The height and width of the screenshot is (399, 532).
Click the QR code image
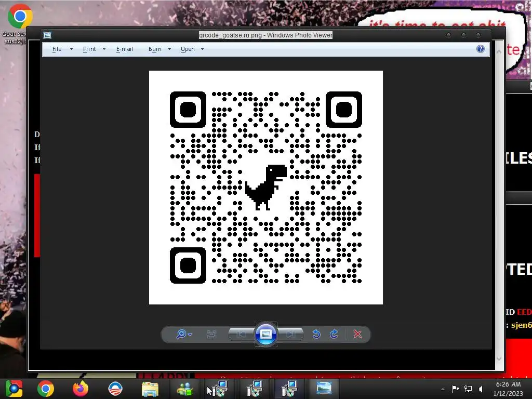point(266,187)
